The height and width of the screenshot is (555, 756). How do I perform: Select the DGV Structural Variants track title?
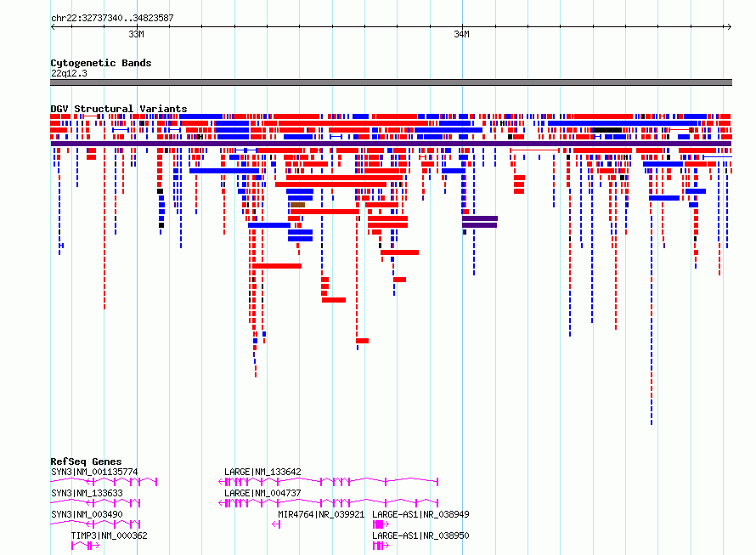point(119,109)
